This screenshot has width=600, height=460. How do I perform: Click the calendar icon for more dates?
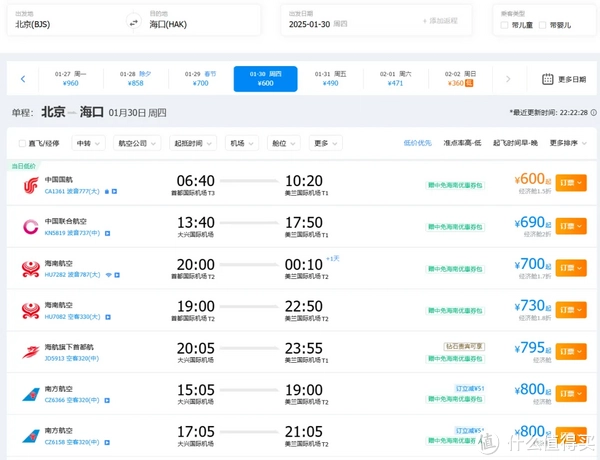pyautogui.click(x=548, y=79)
